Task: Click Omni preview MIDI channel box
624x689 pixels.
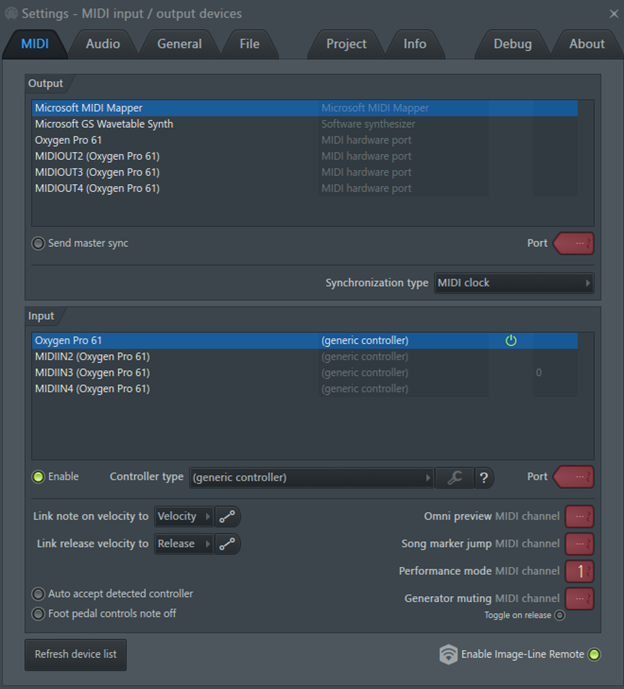Action: pyautogui.click(x=579, y=516)
